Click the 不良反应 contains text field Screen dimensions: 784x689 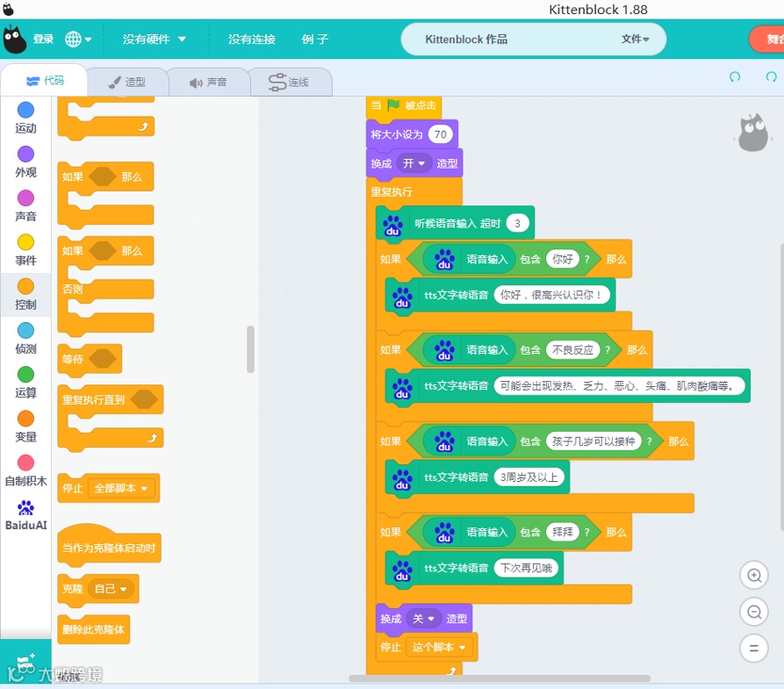click(572, 350)
